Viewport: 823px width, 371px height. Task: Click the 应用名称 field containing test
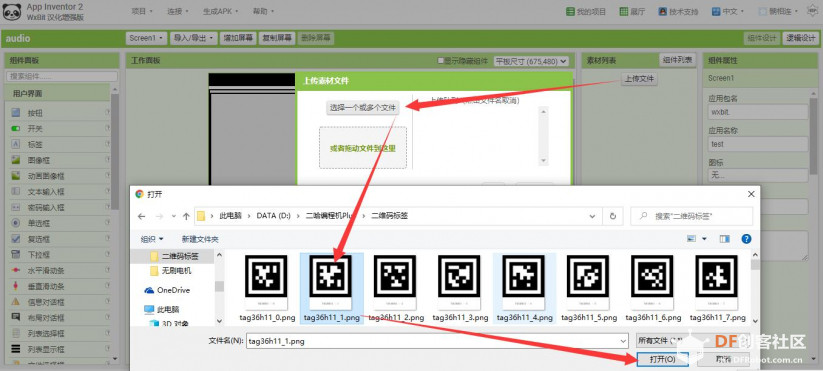pyautogui.click(x=758, y=144)
